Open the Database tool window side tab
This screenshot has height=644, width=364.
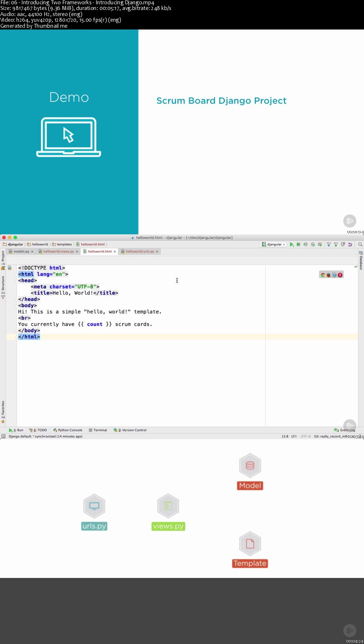click(361, 261)
